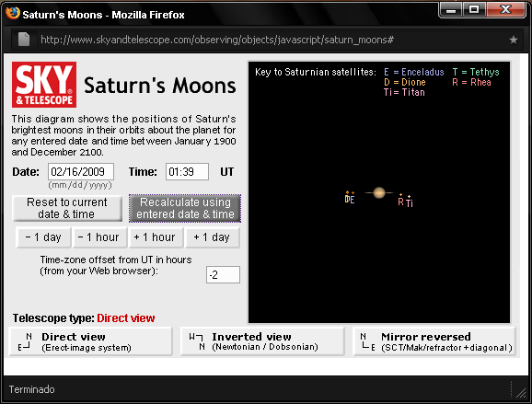Click the Time input field showing 01:39
Screen dimensions: 532x404
click(x=187, y=172)
